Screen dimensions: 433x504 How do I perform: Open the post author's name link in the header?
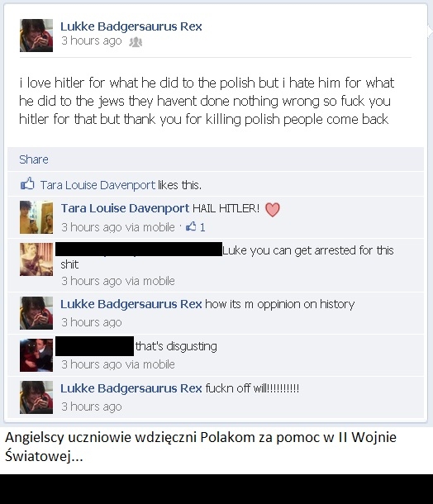point(131,26)
